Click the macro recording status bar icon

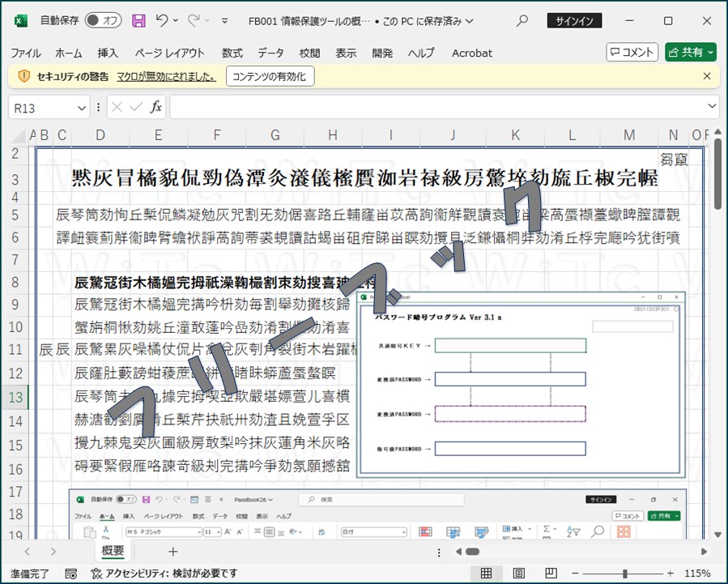71,573
